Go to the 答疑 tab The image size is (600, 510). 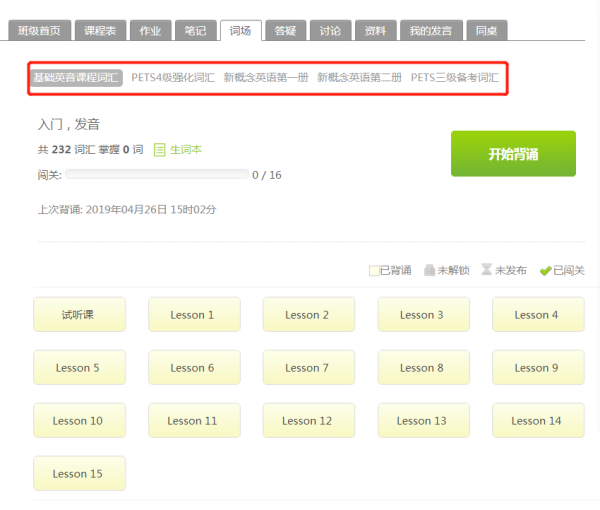tap(286, 31)
